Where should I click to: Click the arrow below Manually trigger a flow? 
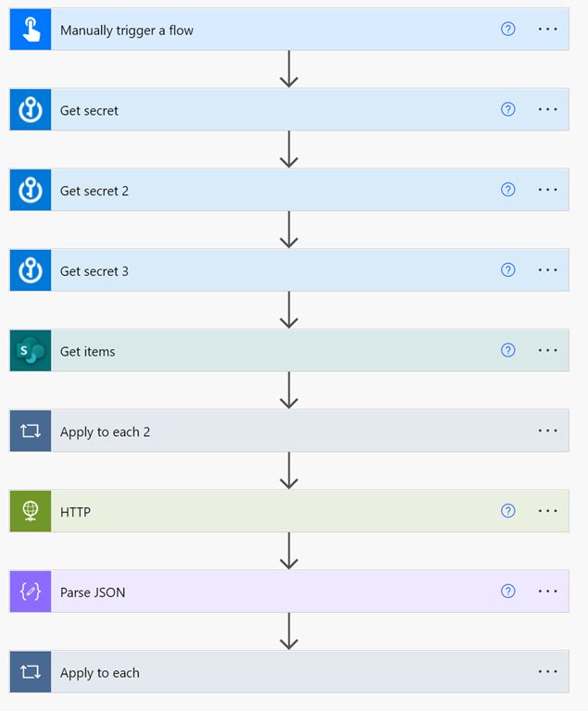(x=289, y=69)
